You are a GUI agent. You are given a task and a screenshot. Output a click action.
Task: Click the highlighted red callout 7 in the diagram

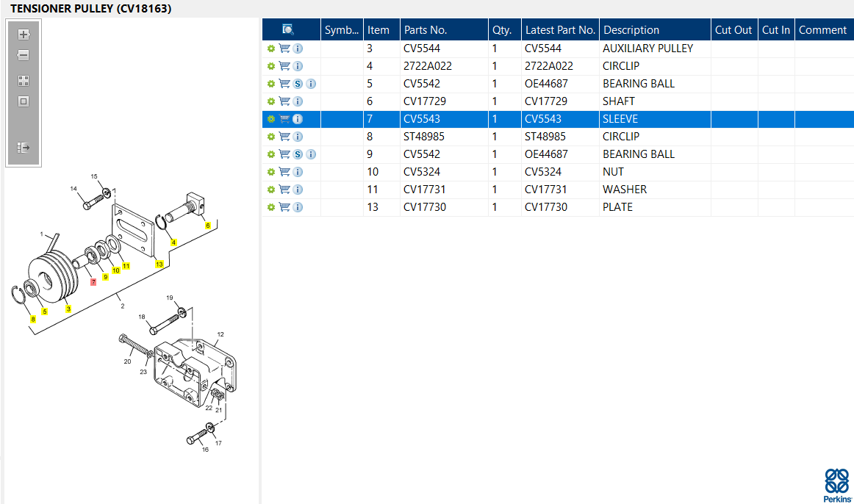coord(93,282)
